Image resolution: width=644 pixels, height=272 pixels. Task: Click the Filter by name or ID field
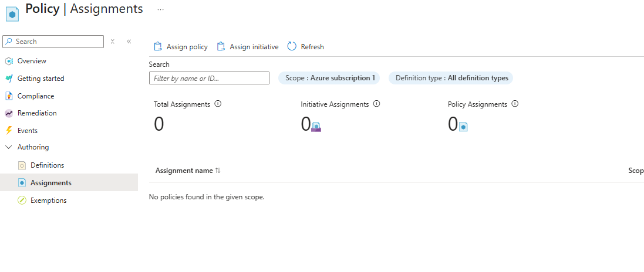(209, 78)
